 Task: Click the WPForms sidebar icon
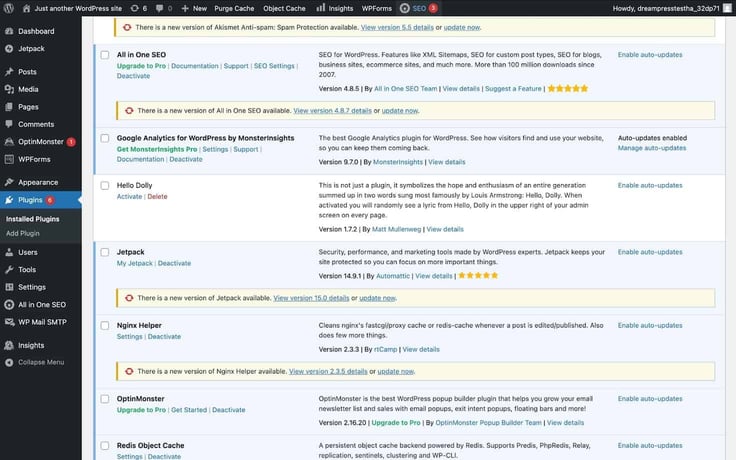[x=9, y=159]
